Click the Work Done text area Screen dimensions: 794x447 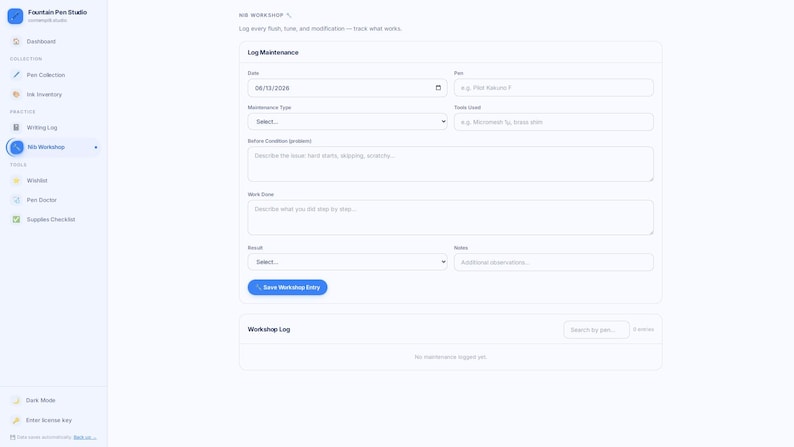coord(450,217)
